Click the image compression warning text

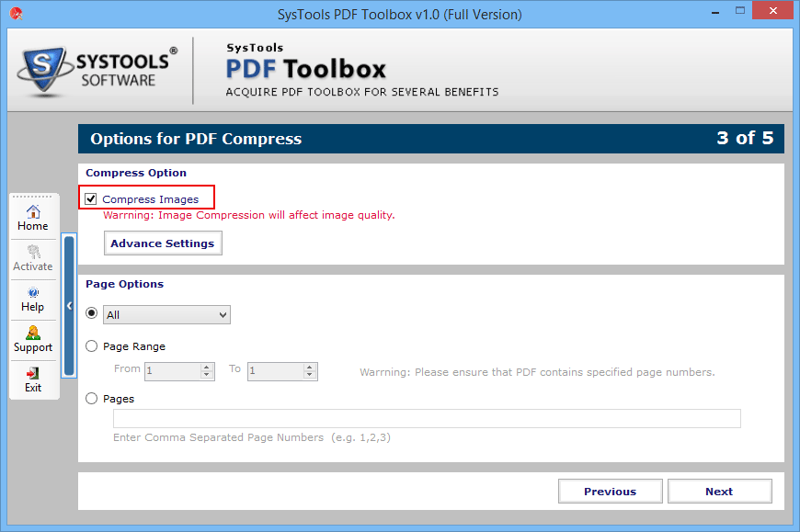pyautogui.click(x=249, y=215)
